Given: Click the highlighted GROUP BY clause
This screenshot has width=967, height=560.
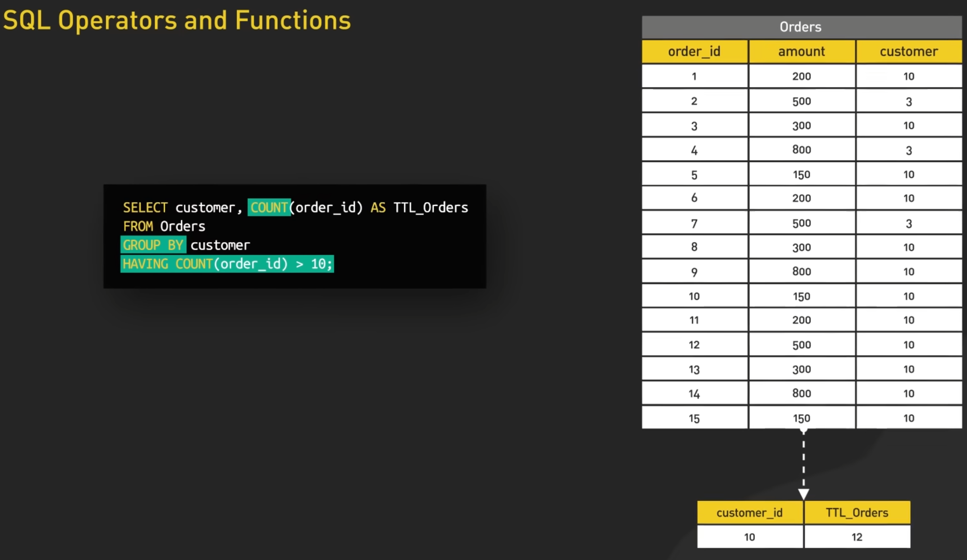Looking at the screenshot, I should pos(153,245).
